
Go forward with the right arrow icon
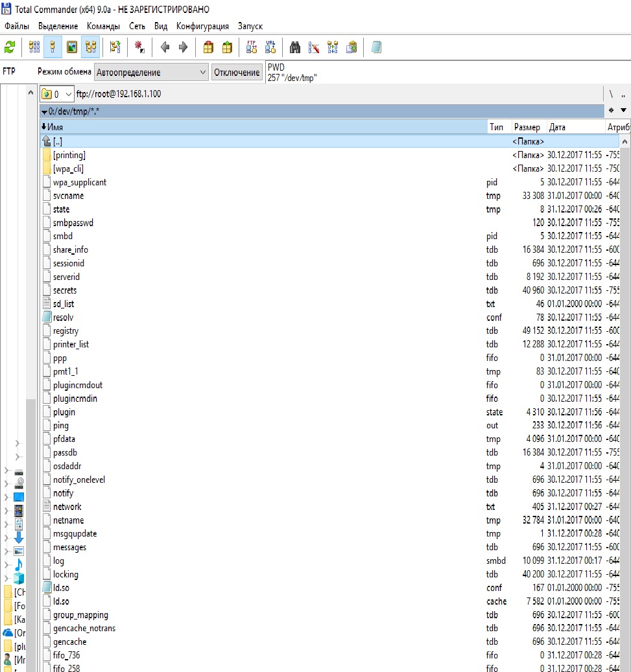[183, 47]
